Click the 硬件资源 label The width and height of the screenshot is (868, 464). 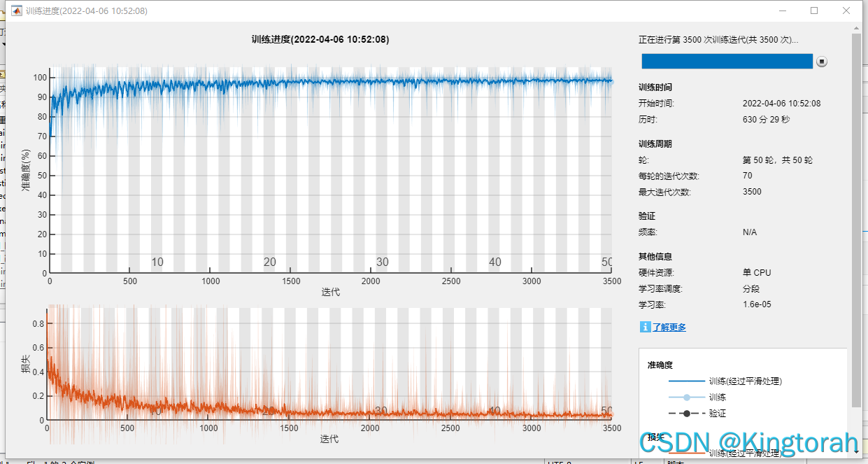click(656, 272)
